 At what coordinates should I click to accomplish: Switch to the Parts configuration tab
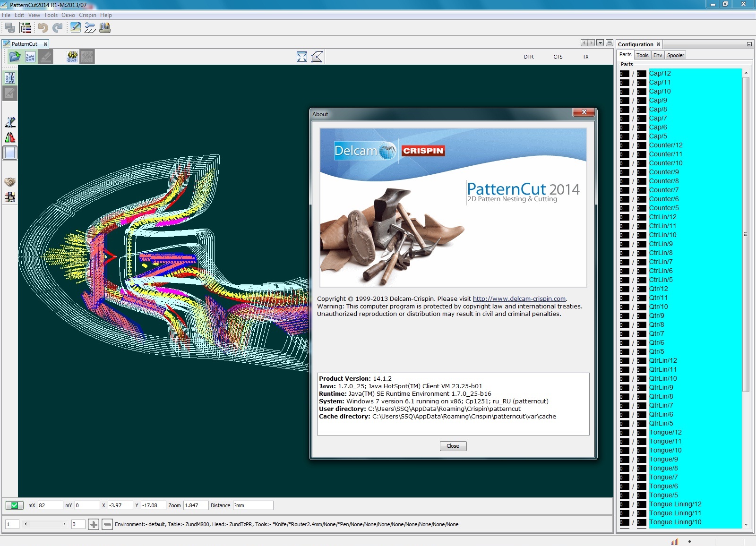625,55
